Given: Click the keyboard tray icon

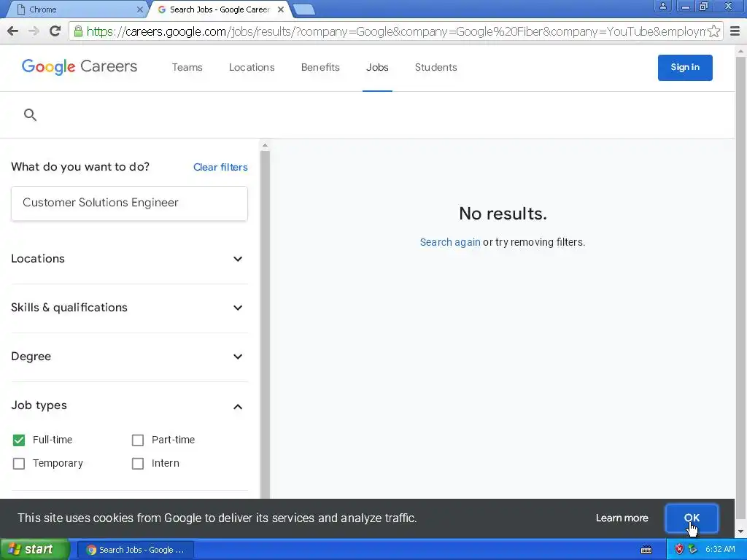Looking at the screenshot, I should (646, 550).
